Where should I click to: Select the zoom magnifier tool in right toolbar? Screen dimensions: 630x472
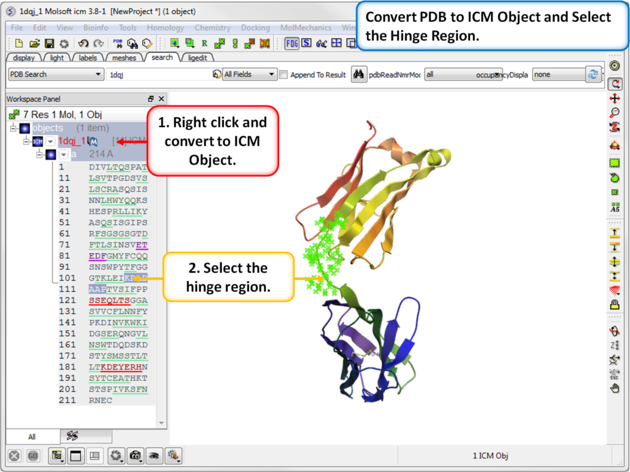click(x=615, y=113)
